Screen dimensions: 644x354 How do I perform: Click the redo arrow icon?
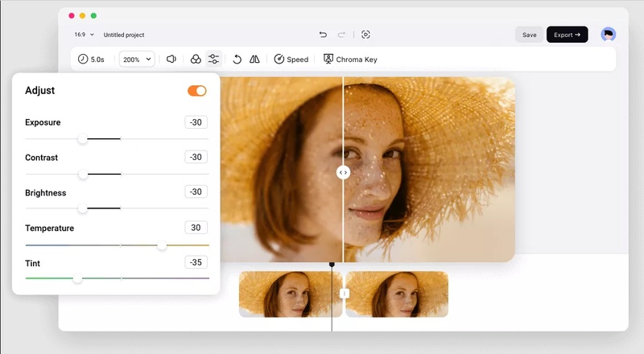click(341, 35)
